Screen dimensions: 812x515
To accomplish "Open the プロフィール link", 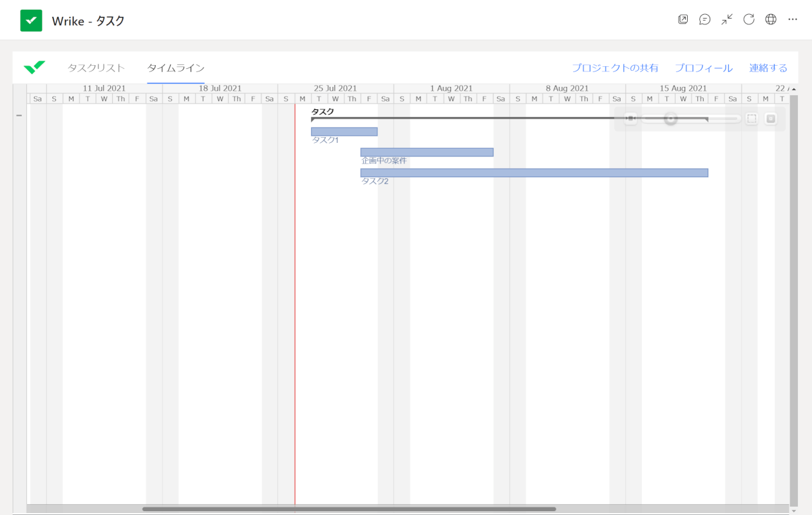I will click(x=703, y=68).
